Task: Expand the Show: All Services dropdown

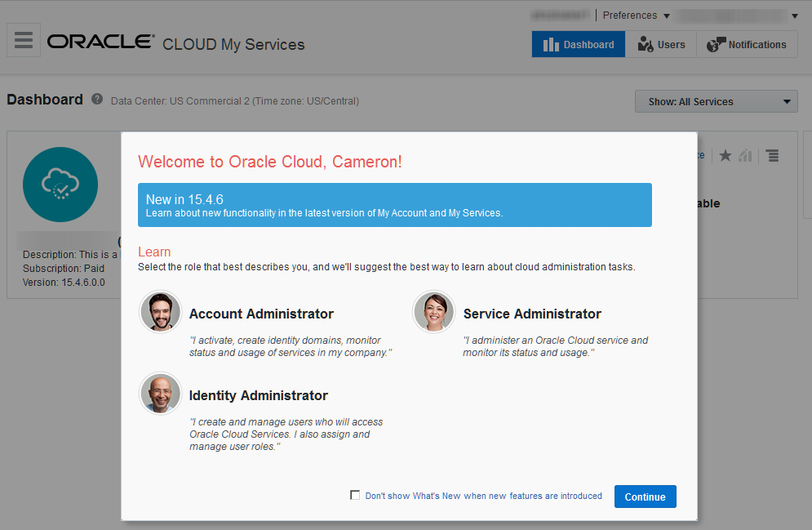Action: (x=716, y=101)
